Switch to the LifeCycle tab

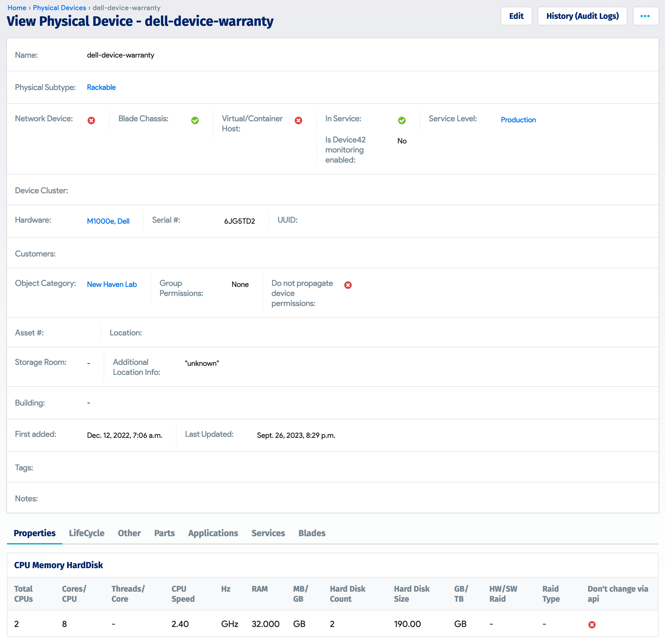[86, 533]
